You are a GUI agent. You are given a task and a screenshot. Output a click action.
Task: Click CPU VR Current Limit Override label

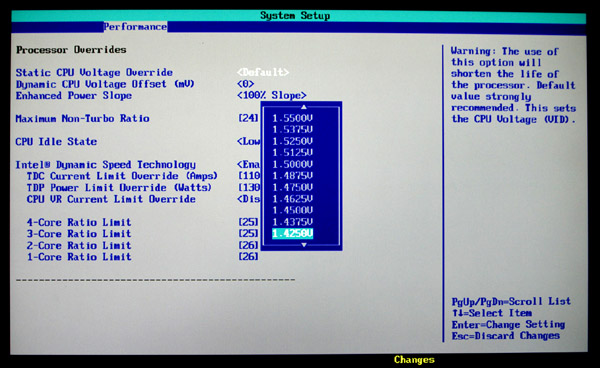click(111, 199)
